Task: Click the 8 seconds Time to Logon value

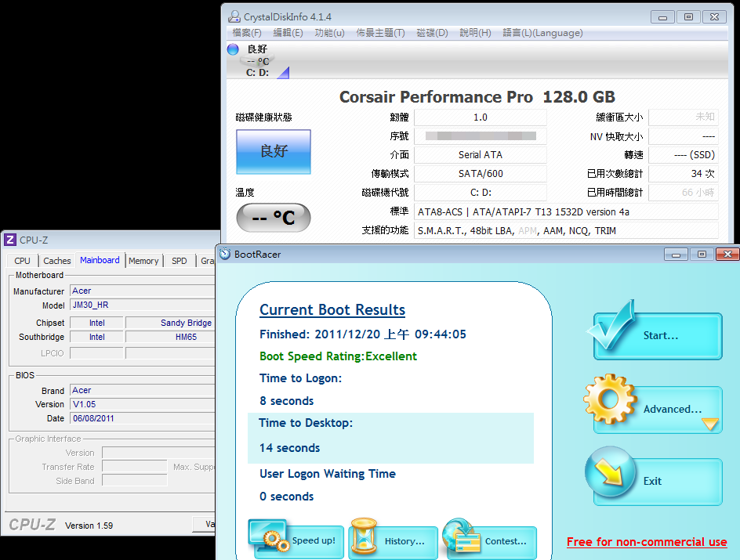Action: point(286,401)
